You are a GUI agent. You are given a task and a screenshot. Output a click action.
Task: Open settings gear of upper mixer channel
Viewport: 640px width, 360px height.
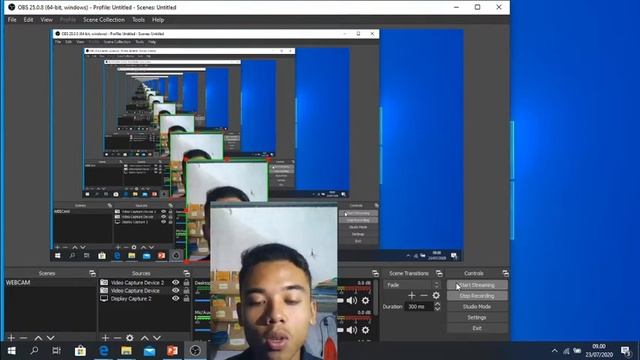(365, 301)
